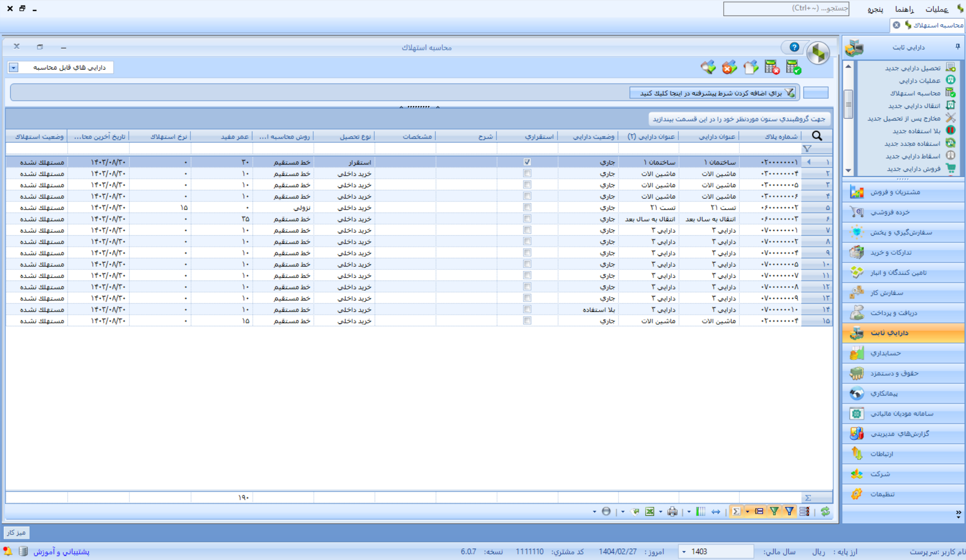
Task: Click the sidebar vertical scrollbar thumb
Action: [x=848, y=103]
